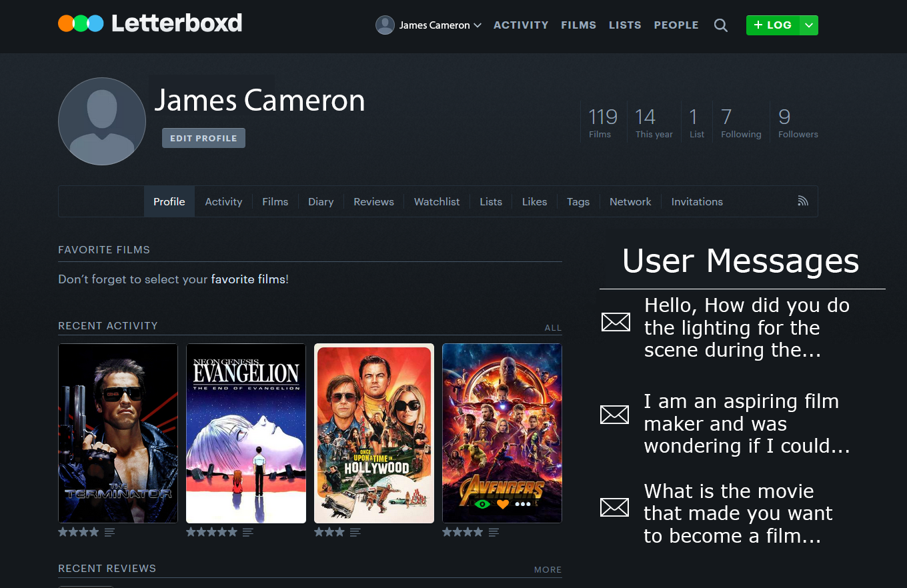Screen dimensions: 907x588
Task: Expand the green LOG button dropdown arrow
Action: click(808, 25)
